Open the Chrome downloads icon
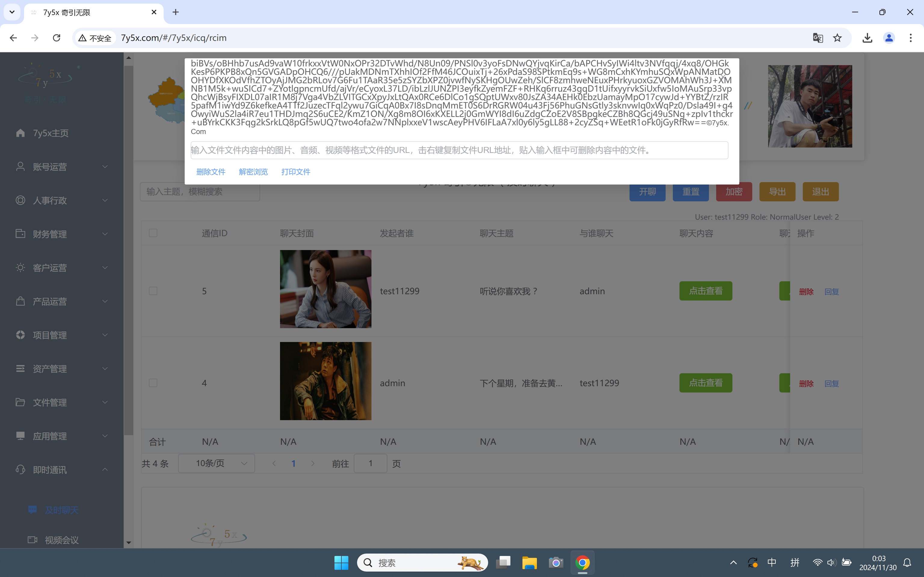The width and height of the screenshot is (924, 577). click(867, 38)
